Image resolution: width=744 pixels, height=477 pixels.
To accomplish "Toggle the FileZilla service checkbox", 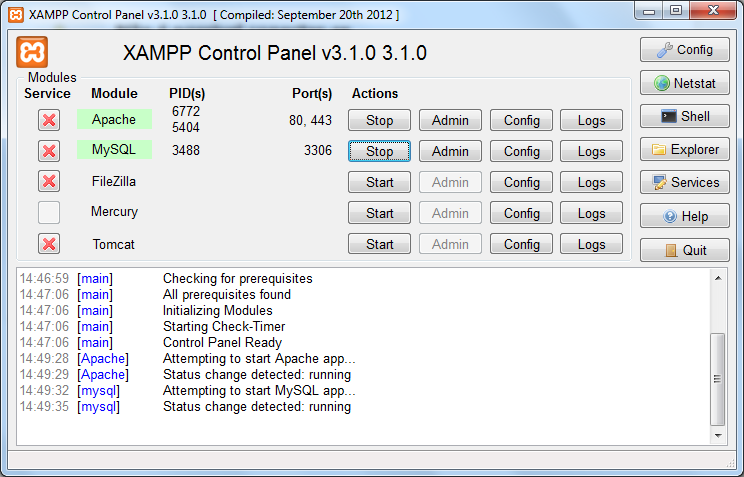I will [49, 181].
